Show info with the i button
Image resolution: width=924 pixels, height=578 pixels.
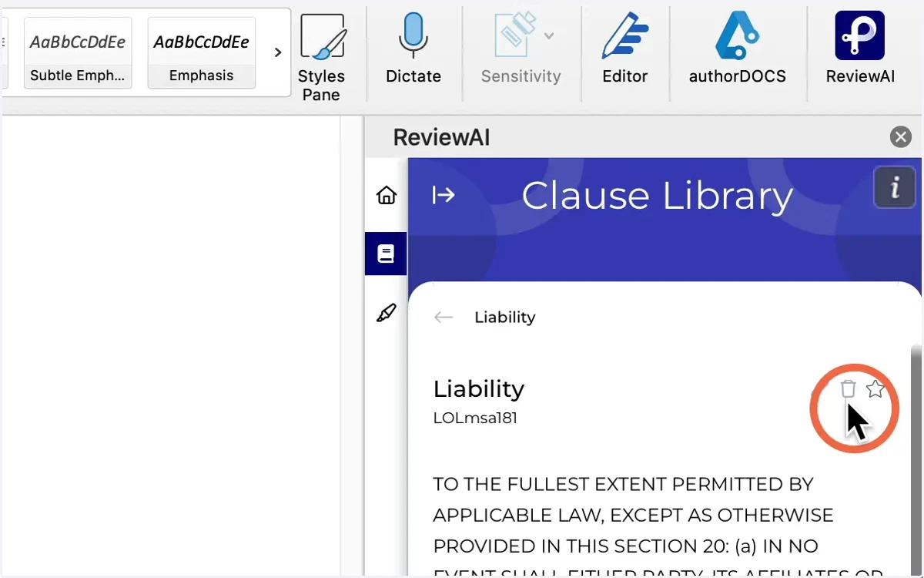(894, 187)
